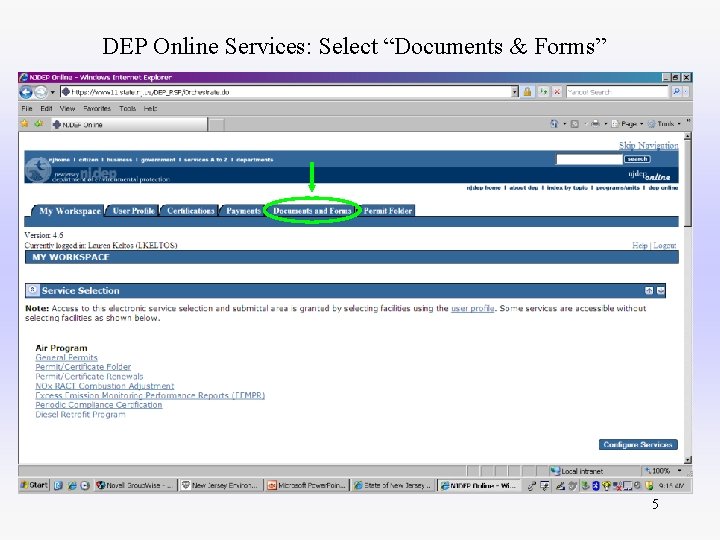Image resolution: width=720 pixels, height=540 pixels.
Task: Click the browser Back arrow button
Action: point(26,92)
